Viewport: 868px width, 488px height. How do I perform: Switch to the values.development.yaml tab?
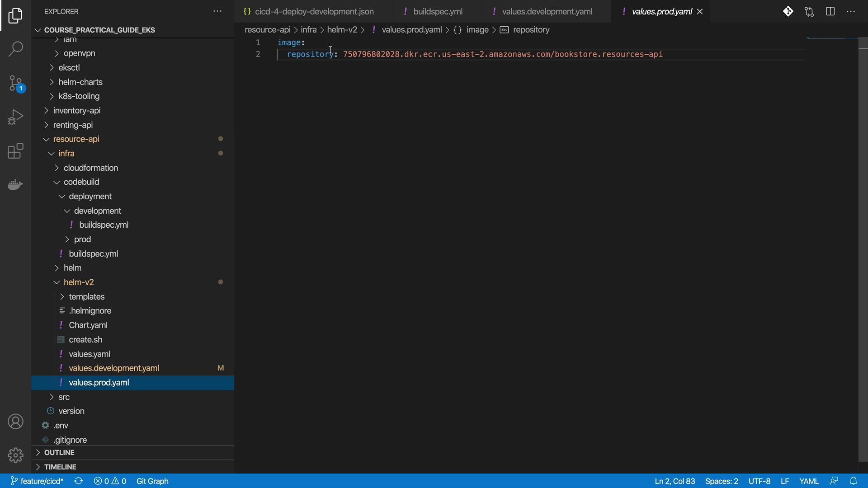(547, 12)
